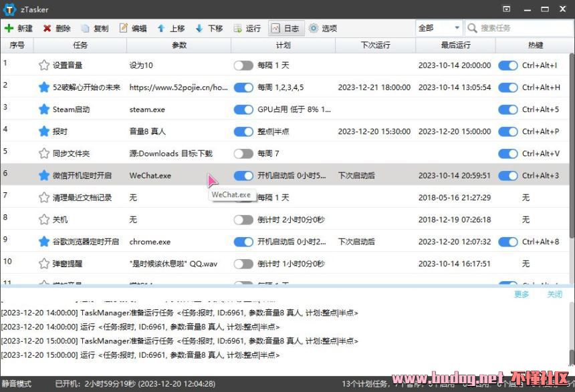Sort by 下次运行 column header
The width and height of the screenshot is (575, 392).
click(375, 45)
